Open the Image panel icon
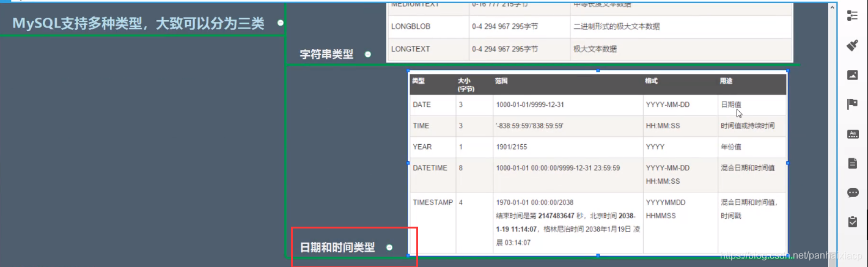868x267 pixels. click(x=853, y=75)
